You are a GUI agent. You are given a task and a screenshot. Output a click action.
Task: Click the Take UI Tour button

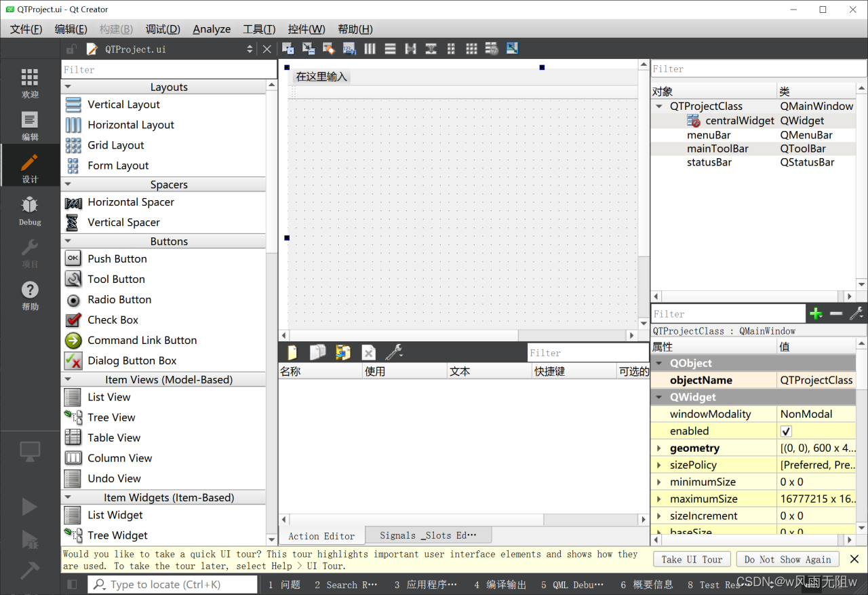[x=691, y=559]
